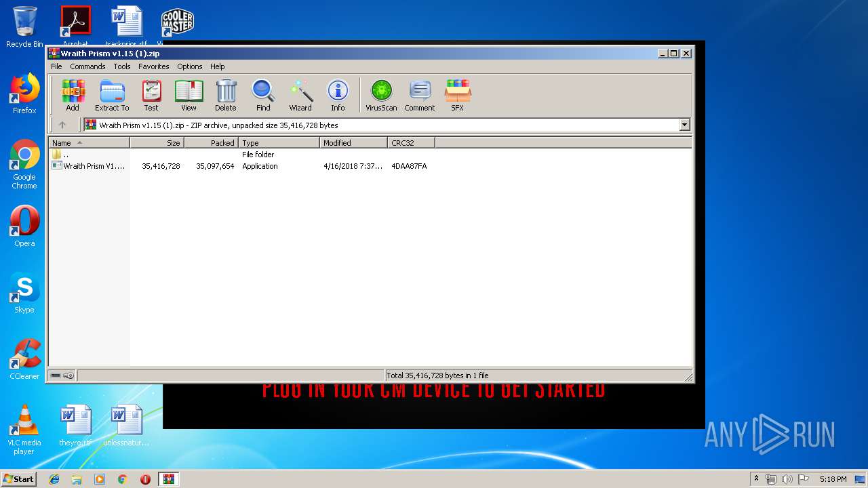Open the Opera desktop shortcut
Screen dimensions: 868x488
click(24, 226)
